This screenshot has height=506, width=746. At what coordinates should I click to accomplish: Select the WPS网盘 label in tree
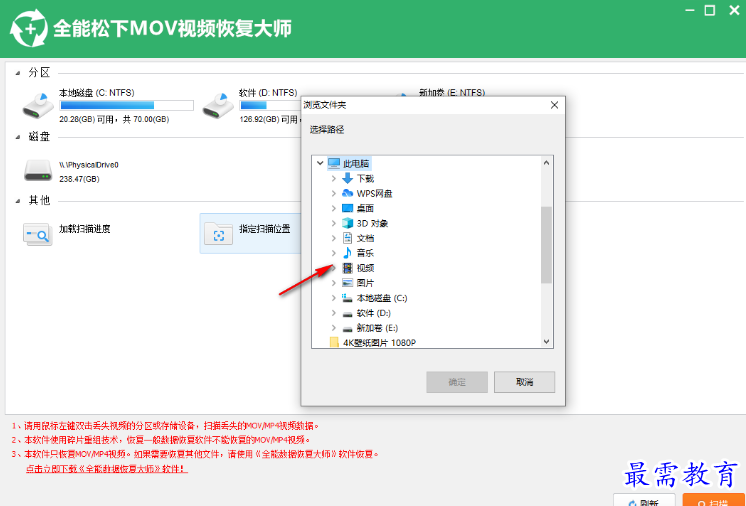point(374,193)
